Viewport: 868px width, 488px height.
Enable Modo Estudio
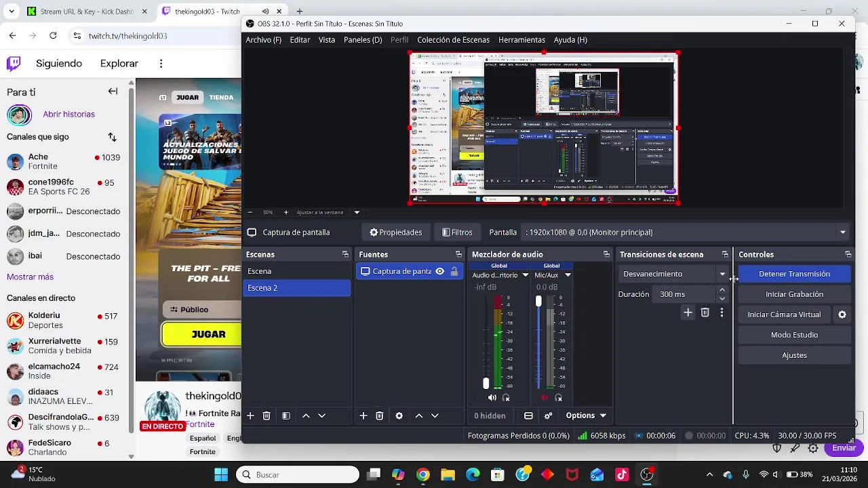coord(795,335)
